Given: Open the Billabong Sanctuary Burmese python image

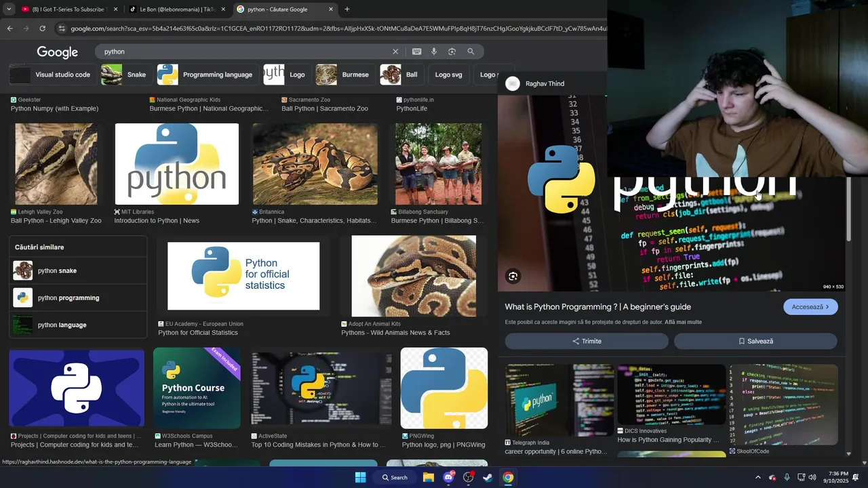Looking at the screenshot, I should (439, 164).
